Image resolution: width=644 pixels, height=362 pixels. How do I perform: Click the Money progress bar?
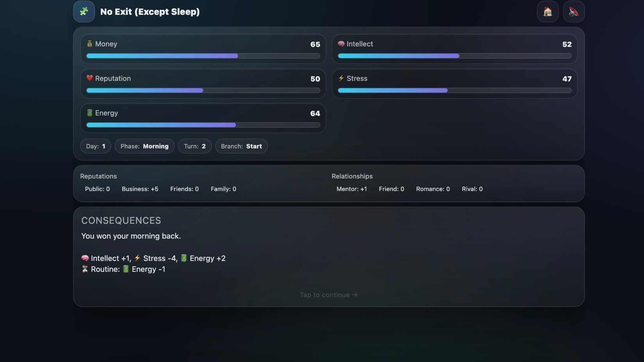203,56
